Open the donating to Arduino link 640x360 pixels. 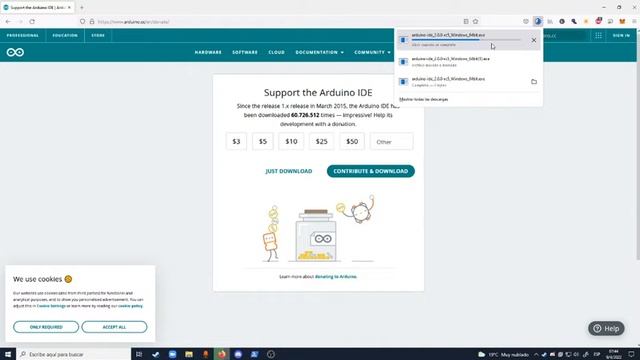(x=336, y=277)
